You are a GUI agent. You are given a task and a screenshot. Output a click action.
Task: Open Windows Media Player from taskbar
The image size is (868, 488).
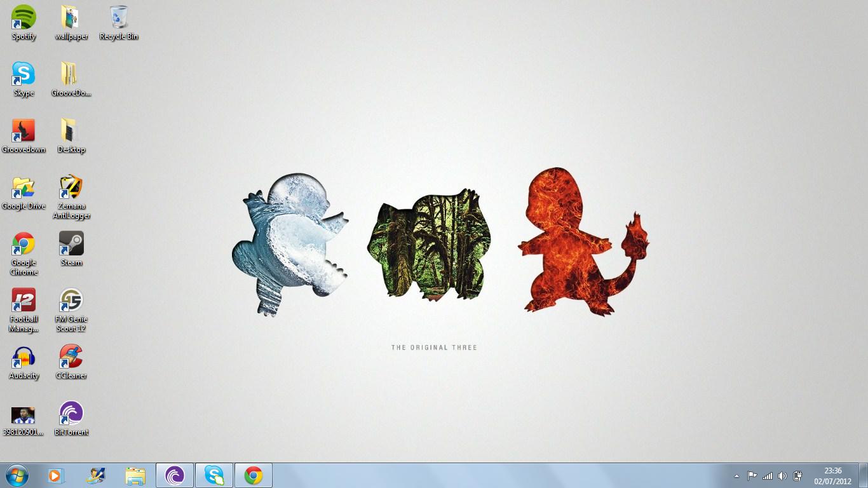tap(56, 475)
